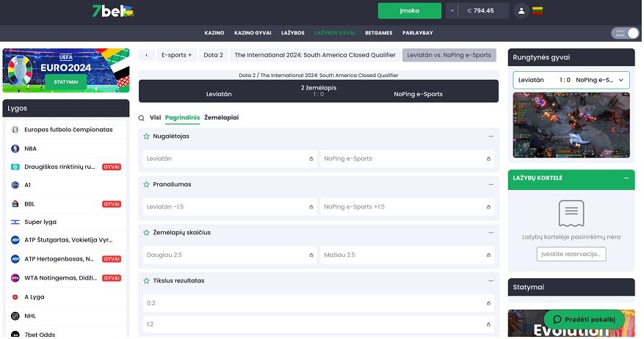
Task: Switch to the Visi tab
Action: coord(155,118)
